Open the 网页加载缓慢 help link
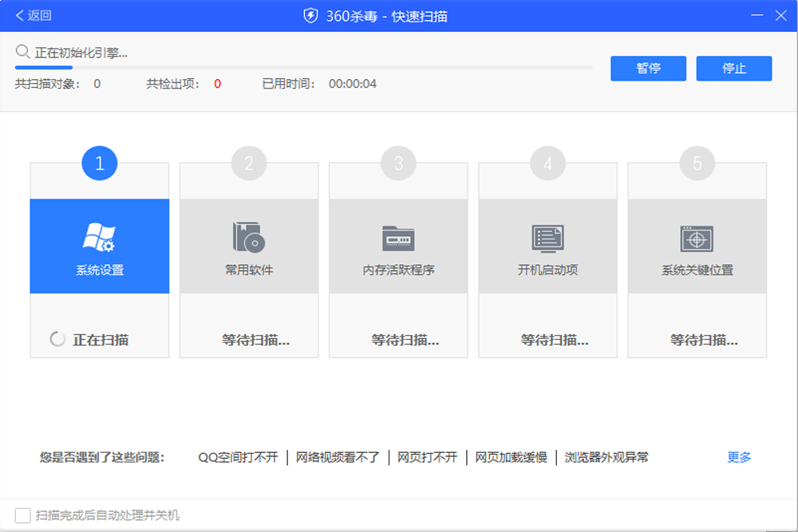This screenshot has width=798, height=532. [511, 457]
